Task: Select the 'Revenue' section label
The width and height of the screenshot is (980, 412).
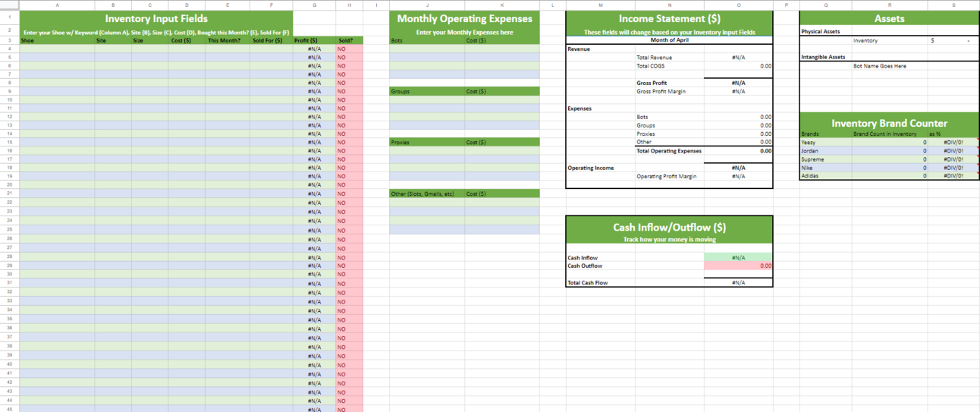Action: point(579,49)
